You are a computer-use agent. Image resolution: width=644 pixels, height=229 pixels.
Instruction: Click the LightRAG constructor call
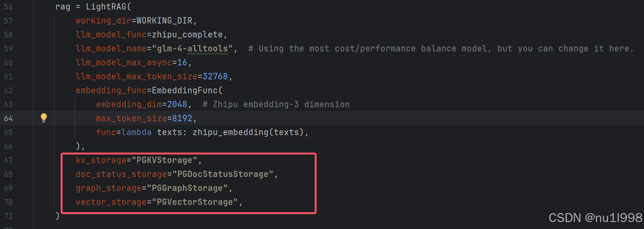tap(106, 7)
